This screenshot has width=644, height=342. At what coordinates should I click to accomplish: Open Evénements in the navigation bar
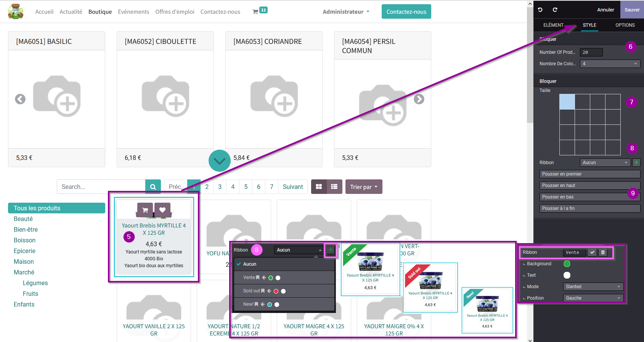point(133,12)
